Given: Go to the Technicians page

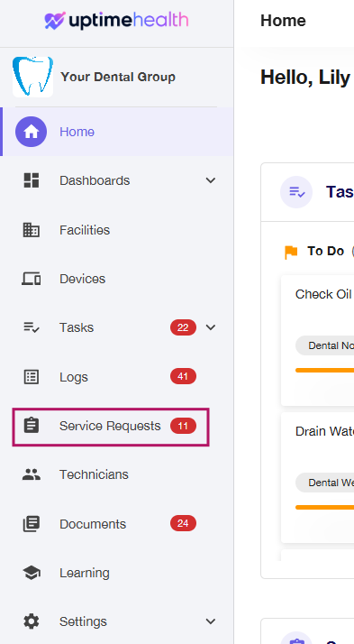Looking at the screenshot, I should pyautogui.click(x=117, y=474).
